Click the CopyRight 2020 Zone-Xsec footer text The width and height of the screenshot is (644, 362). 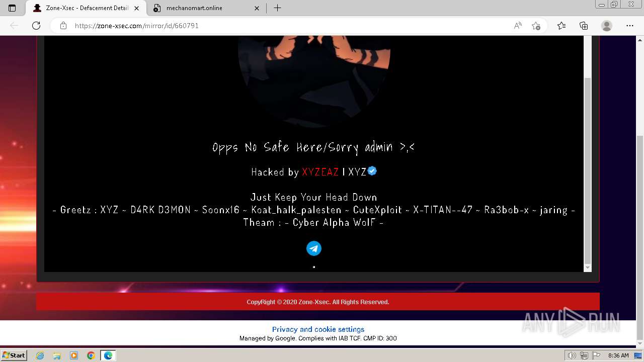(318, 302)
